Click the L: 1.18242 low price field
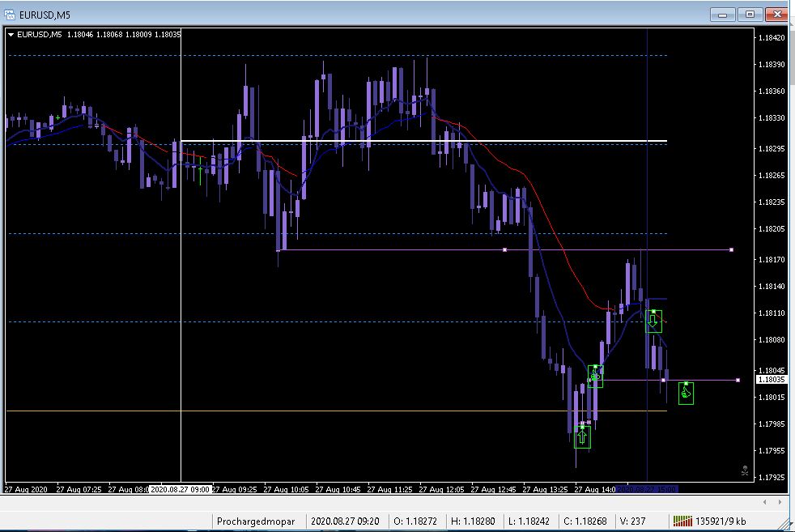This screenshot has width=795, height=532. point(529,521)
